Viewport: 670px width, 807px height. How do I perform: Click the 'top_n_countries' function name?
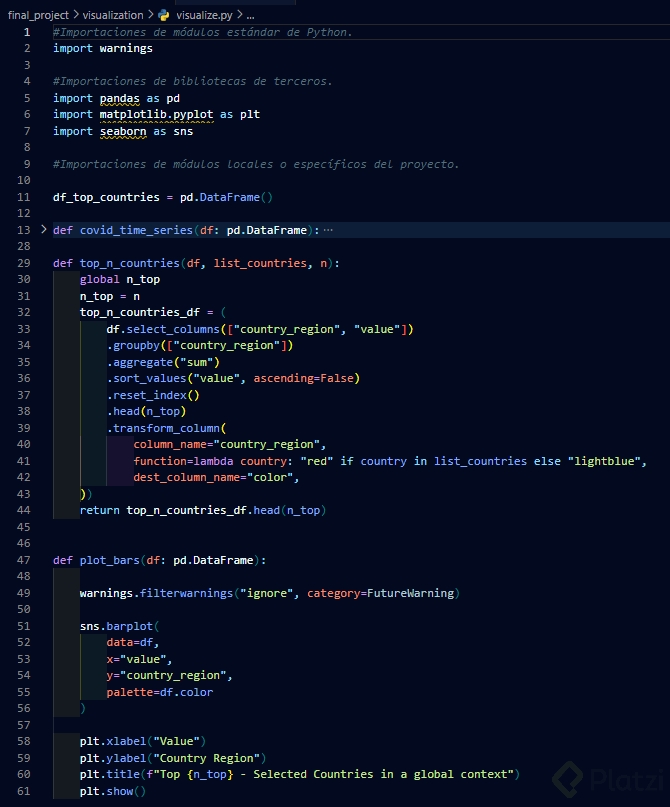pyautogui.click(x=129, y=263)
